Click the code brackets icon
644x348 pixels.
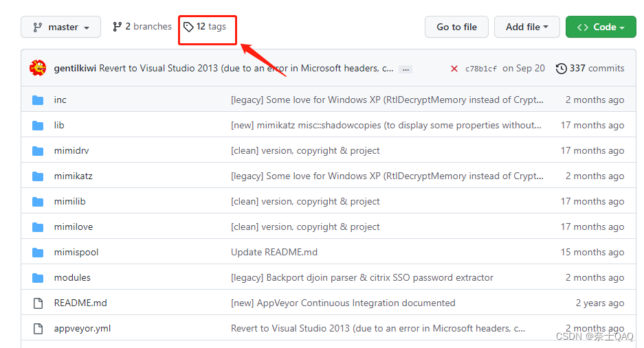pyautogui.click(x=582, y=27)
